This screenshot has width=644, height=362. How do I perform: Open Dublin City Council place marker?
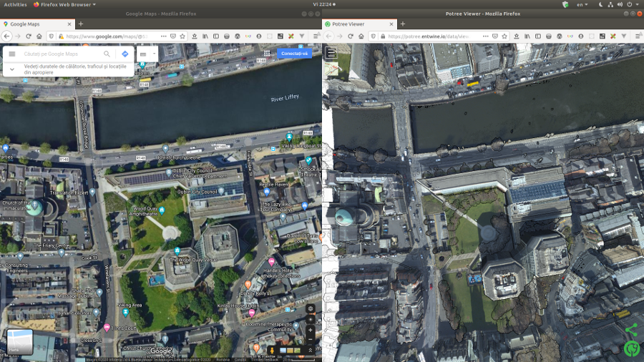coord(221,191)
